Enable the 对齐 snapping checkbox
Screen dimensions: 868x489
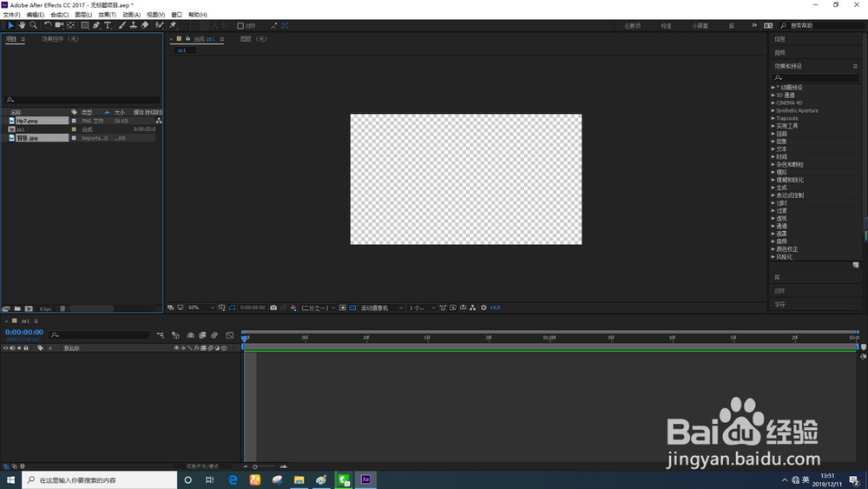(240, 26)
